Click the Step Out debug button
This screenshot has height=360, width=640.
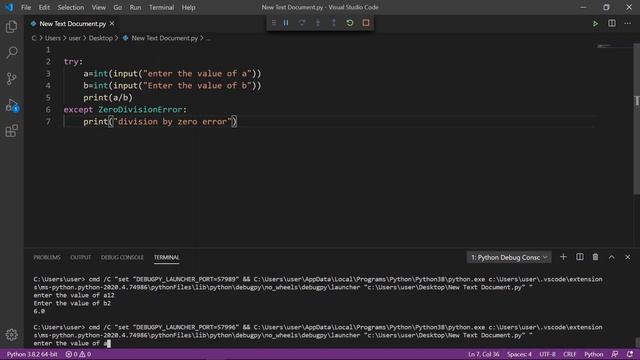[334, 23]
